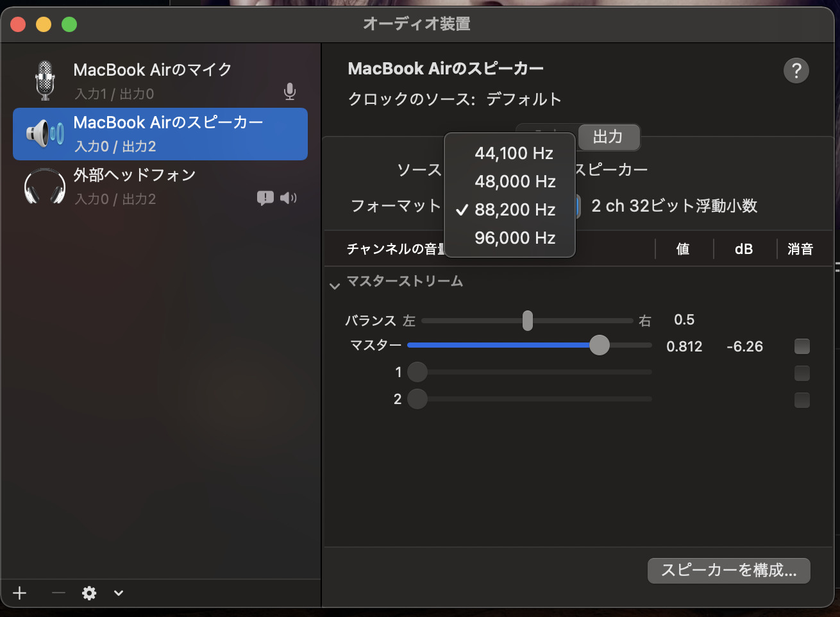Click the default input microphone indicator icon

point(290,92)
